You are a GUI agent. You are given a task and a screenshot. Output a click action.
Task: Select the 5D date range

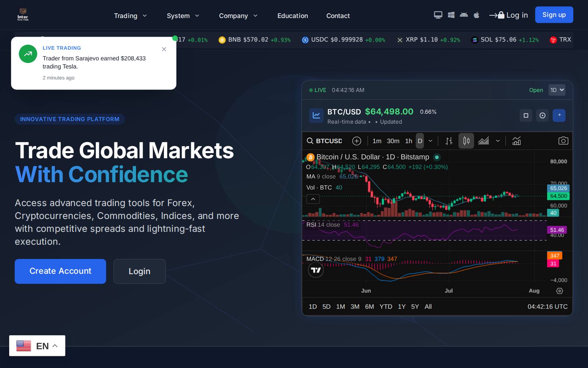326,307
